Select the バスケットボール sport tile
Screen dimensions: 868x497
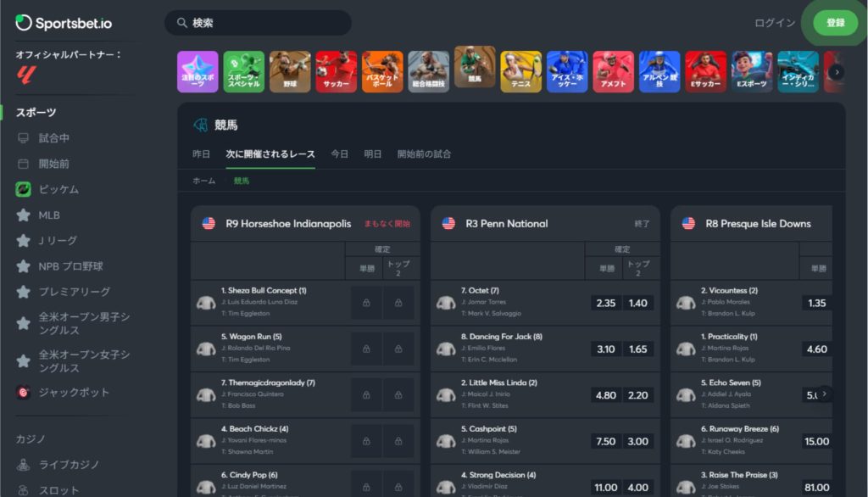[x=382, y=71]
